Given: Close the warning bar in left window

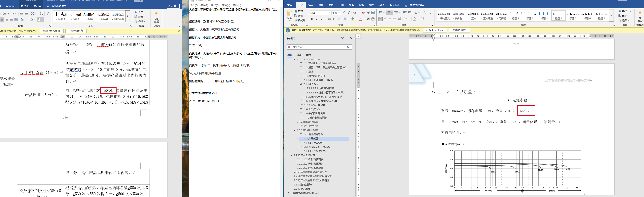Looking at the screenshot, I should pyautogui.click(x=179, y=31).
